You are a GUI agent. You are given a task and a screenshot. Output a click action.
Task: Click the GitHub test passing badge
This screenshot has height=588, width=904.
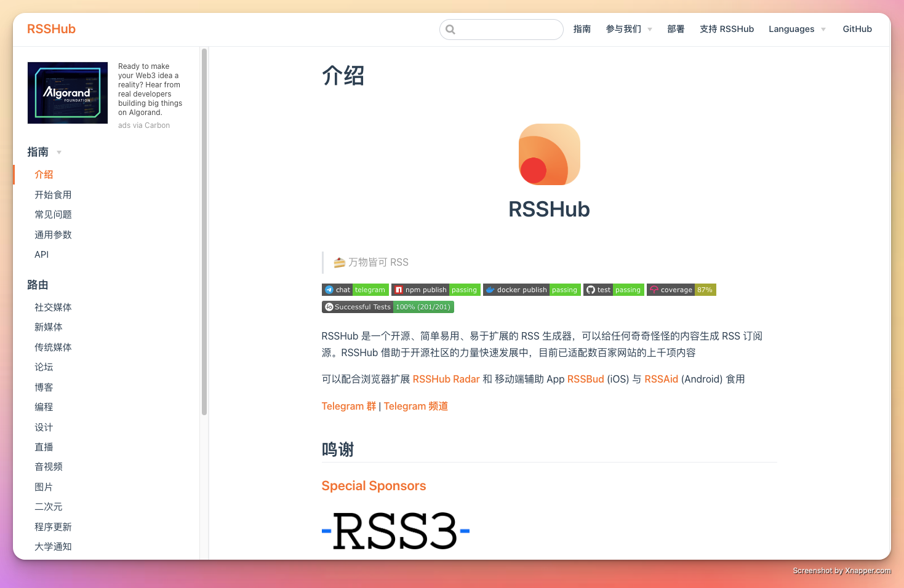(613, 289)
